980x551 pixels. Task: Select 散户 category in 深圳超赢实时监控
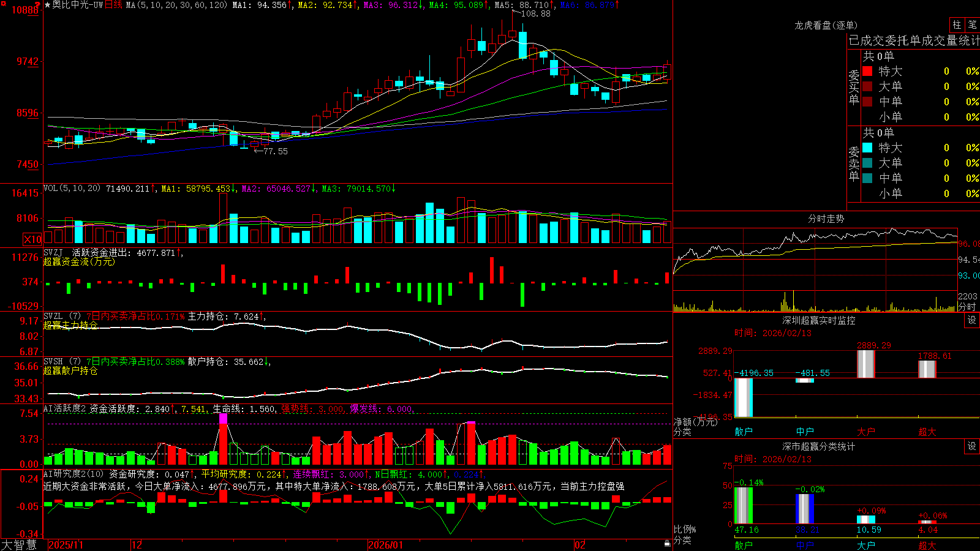pyautogui.click(x=744, y=432)
